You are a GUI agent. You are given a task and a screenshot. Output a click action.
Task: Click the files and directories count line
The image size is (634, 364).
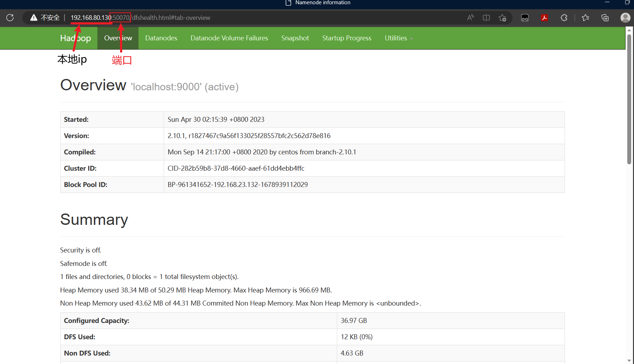tap(149, 277)
